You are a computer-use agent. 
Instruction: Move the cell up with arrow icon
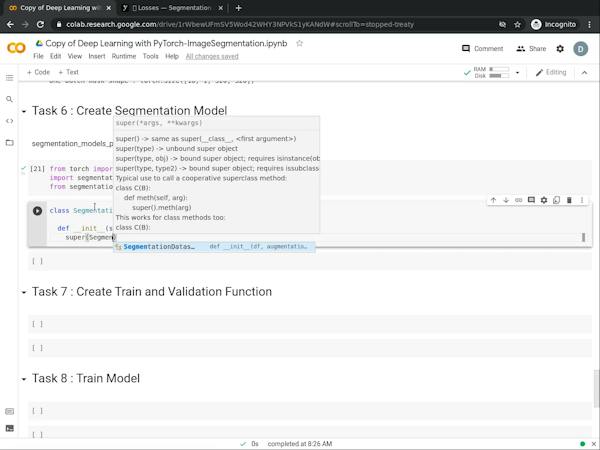[493, 200]
